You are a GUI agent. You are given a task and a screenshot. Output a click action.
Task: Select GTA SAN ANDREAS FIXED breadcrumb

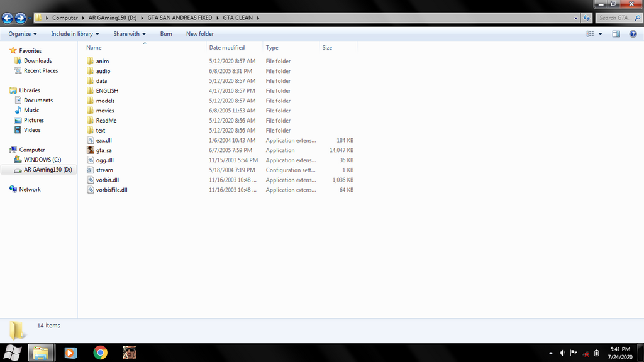pyautogui.click(x=180, y=18)
